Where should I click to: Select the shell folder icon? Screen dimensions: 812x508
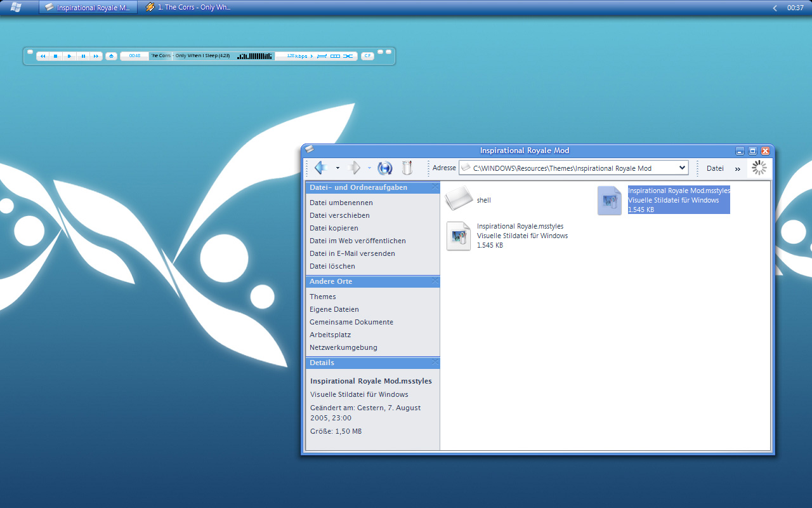click(x=459, y=199)
